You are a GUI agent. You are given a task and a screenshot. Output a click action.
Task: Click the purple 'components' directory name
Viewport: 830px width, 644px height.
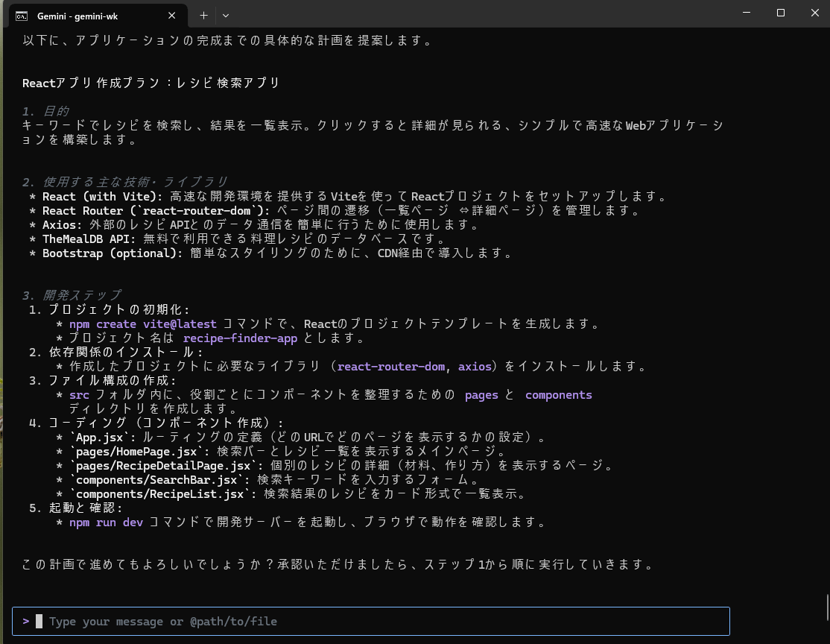pos(558,395)
